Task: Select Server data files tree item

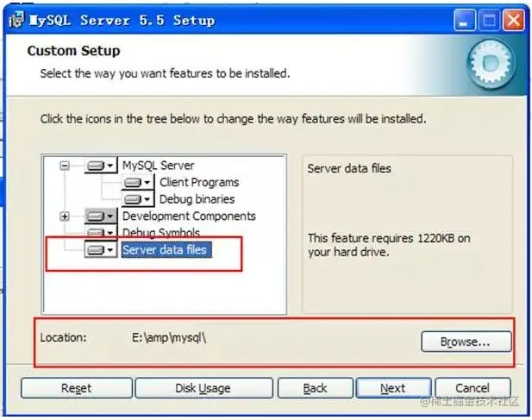Action: (x=166, y=250)
